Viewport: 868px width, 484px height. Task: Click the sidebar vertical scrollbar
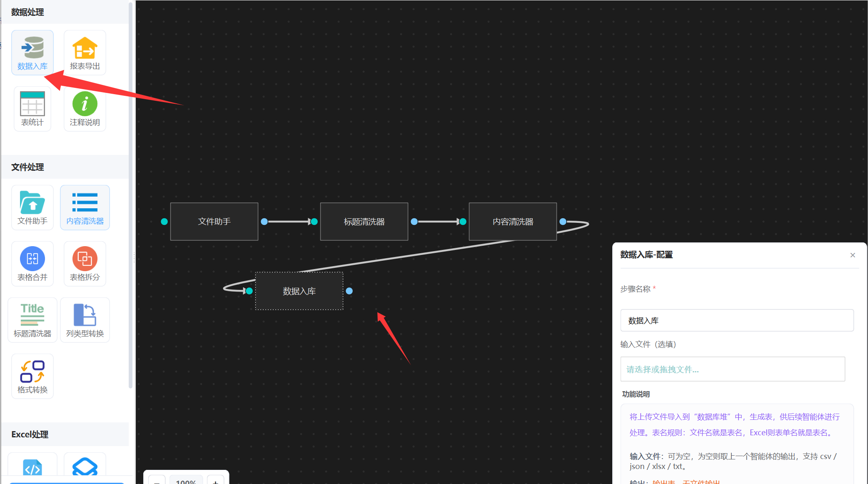tap(130, 195)
